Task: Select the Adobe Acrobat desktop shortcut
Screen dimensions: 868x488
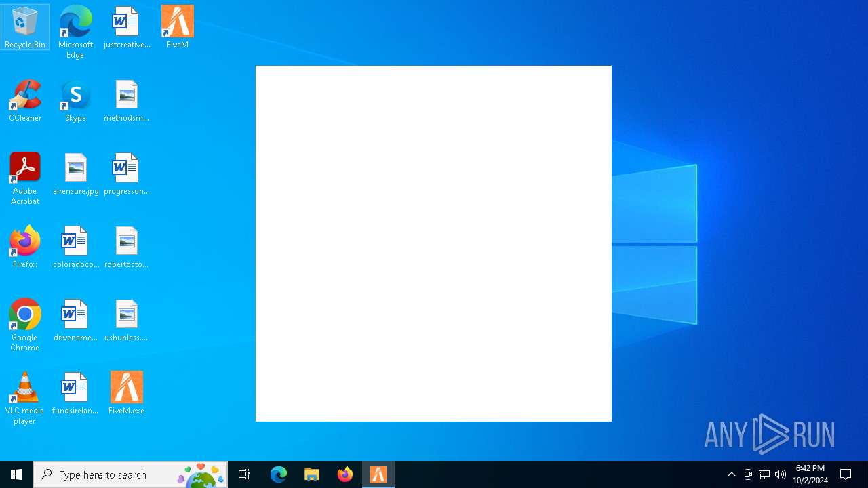Action: [x=25, y=178]
